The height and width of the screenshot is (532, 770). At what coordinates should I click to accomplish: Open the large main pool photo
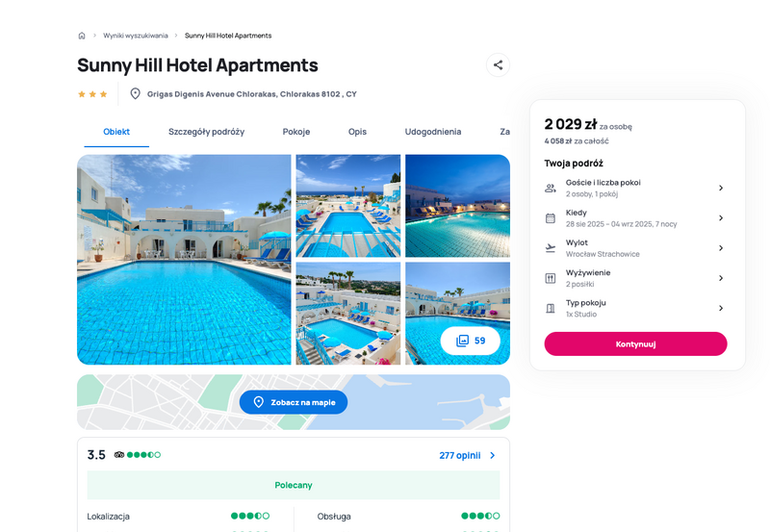click(184, 260)
